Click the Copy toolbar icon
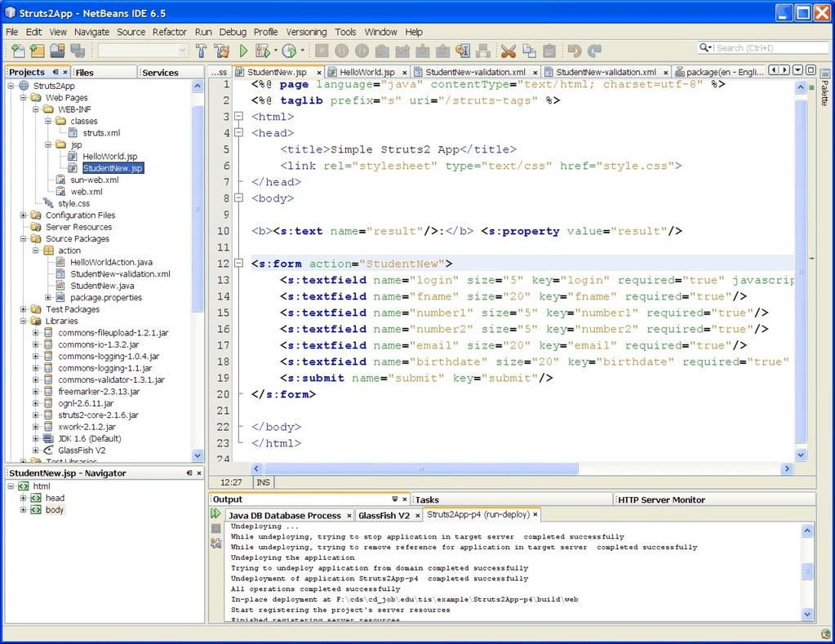The width and height of the screenshot is (835, 644). click(x=530, y=51)
